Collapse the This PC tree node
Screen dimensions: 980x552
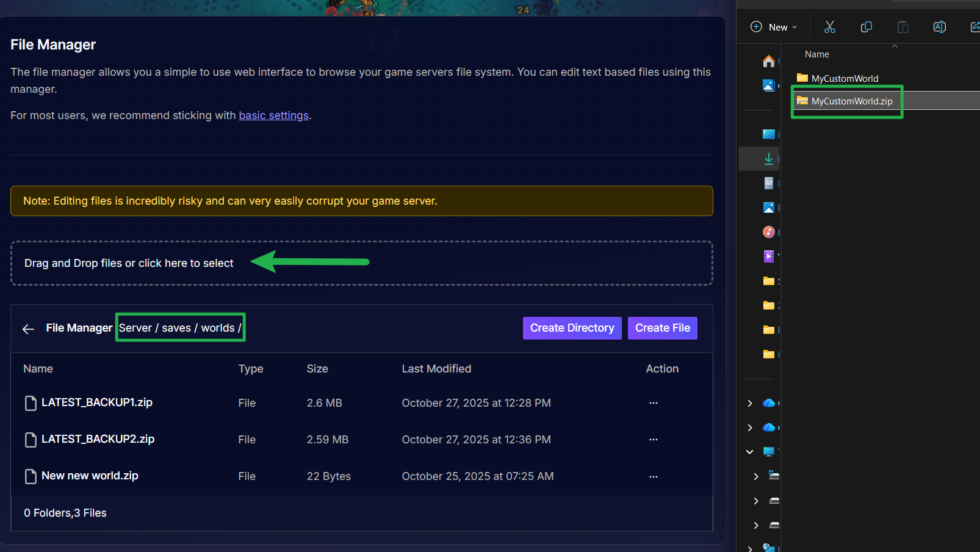750,452
